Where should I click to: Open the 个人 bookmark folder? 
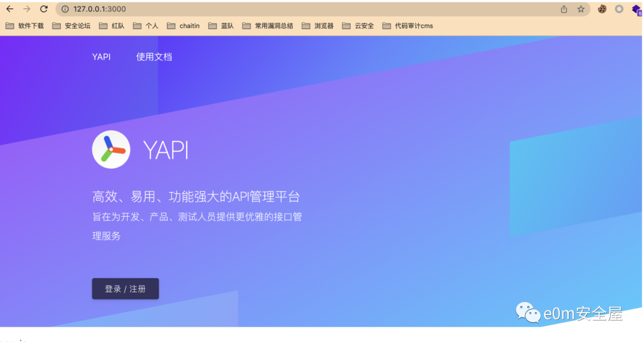[x=146, y=26]
